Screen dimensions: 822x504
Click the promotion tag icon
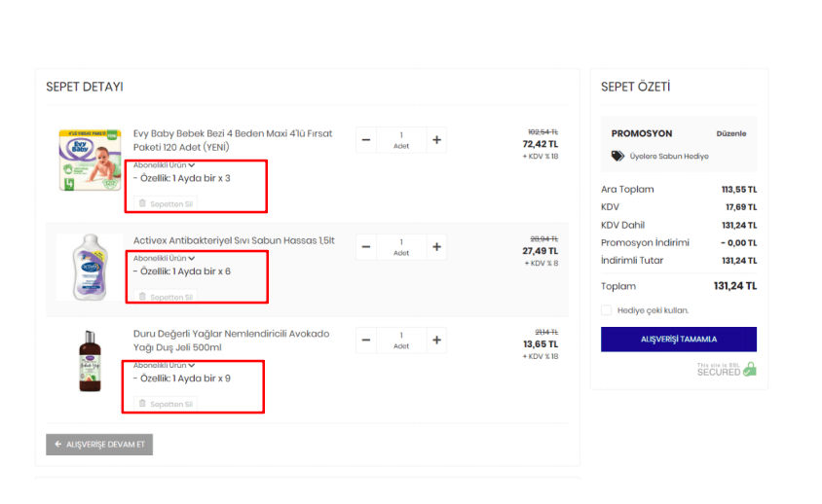[617, 156]
